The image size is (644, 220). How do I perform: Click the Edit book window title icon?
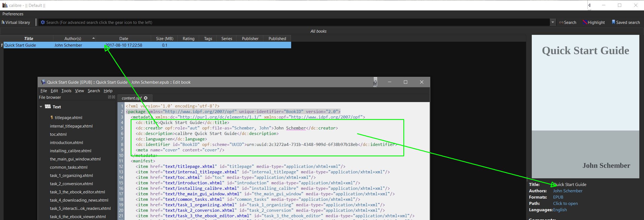pyautogui.click(x=43, y=82)
